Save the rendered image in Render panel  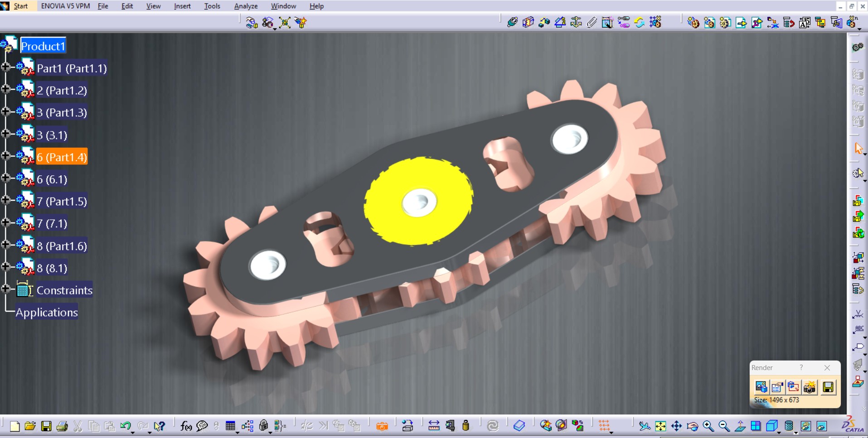click(828, 387)
